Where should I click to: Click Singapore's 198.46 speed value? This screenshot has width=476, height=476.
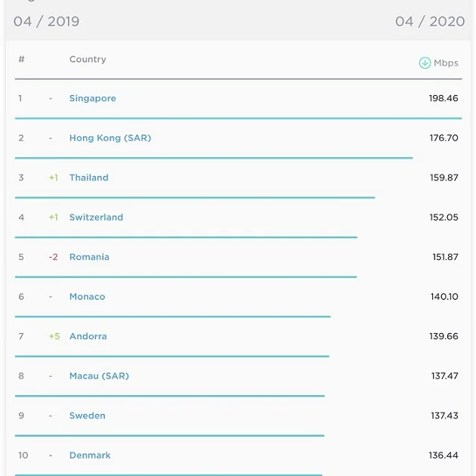[444, 98]
